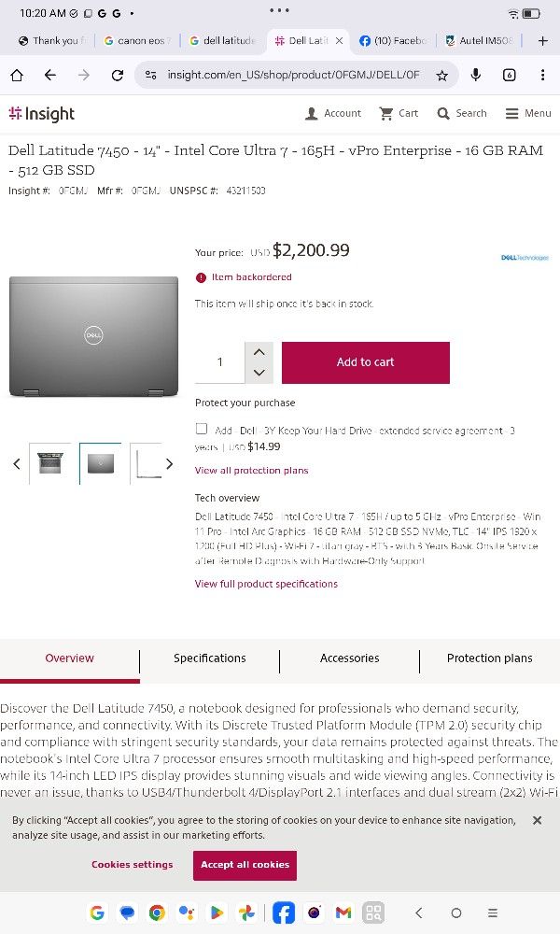Bookmark this page with star icon
The height and width of the screenshot is (934, 560).
pyautogui.click(x=441, y=76)
